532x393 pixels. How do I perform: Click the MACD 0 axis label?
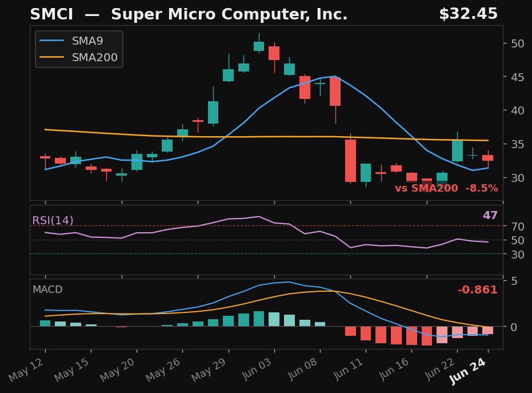(514, 327)
